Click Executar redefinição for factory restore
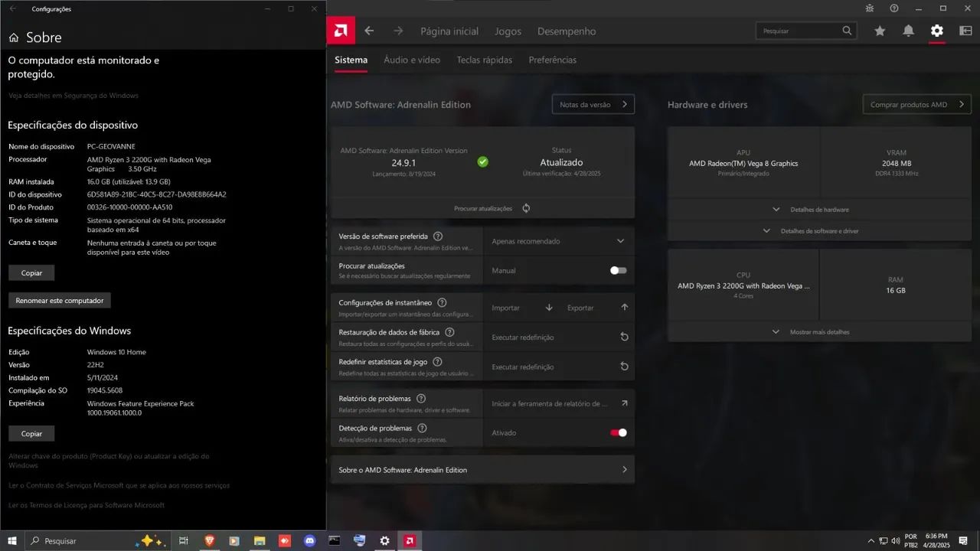The width and height of the screenshot is (980, 551). pos(559,337)
